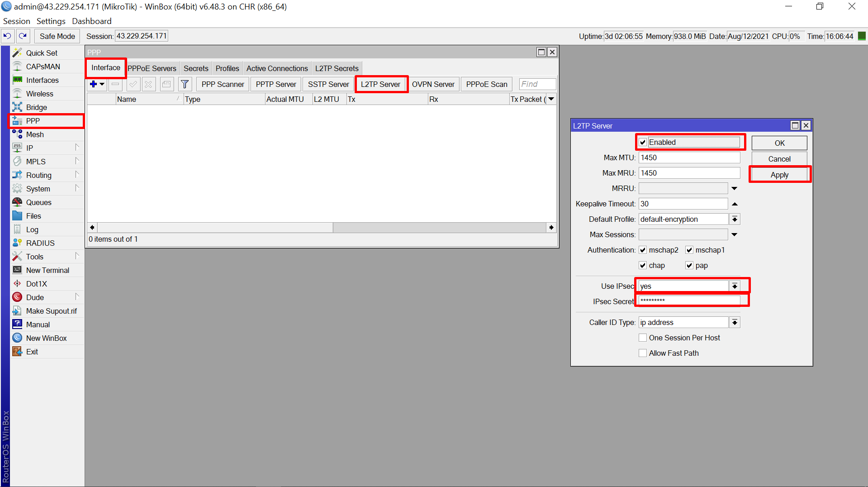Open the RADIUS sidebar icon
The image size is (868, 487).
[x=17, y=243]
